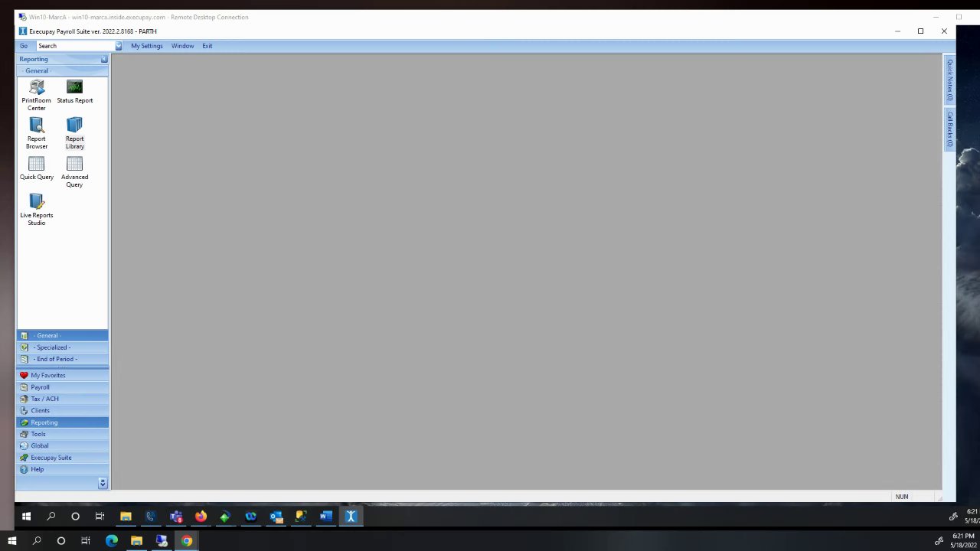Switch to the Tax / ACH section
Screen dimensions: 980x551
tap(62, 399)
